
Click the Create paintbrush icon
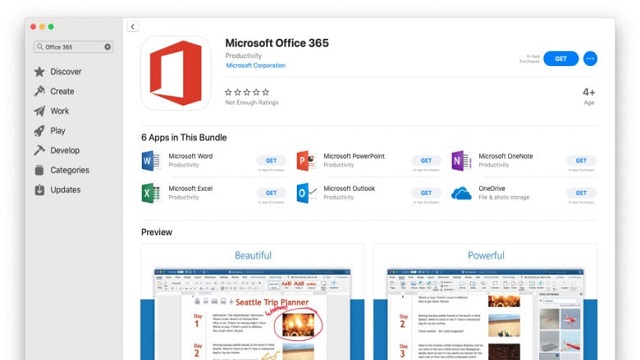coord(40,91)
